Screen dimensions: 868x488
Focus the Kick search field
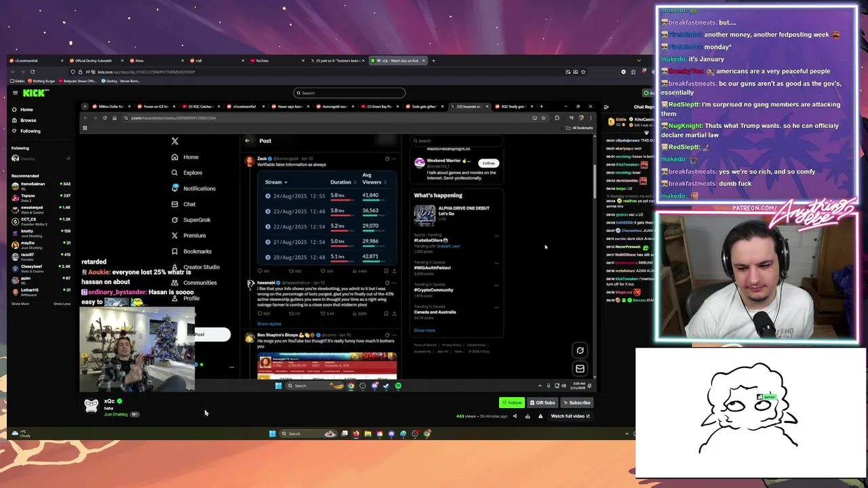(x=349, y=93)
